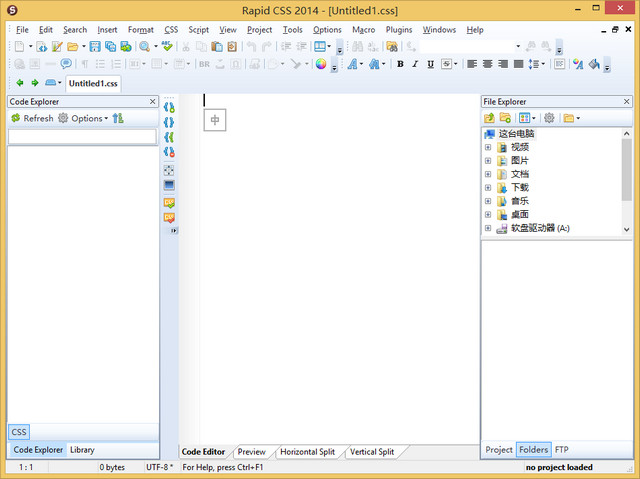Click the Code Explorer search input field

[x=83, y=136]
